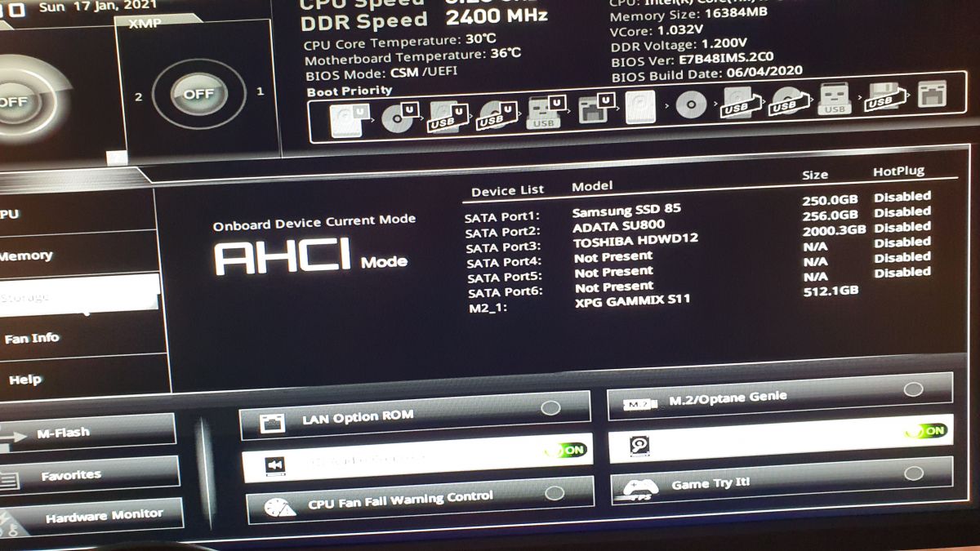Select the highlighted Storage sidebar tab
Viewport: 980px width, 551px height.
(79, 296)
